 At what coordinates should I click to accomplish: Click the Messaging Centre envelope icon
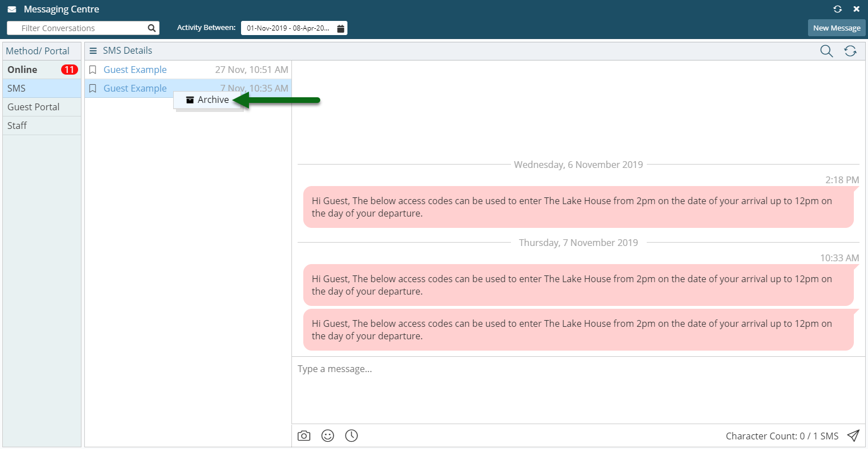[x=12, y=10]
